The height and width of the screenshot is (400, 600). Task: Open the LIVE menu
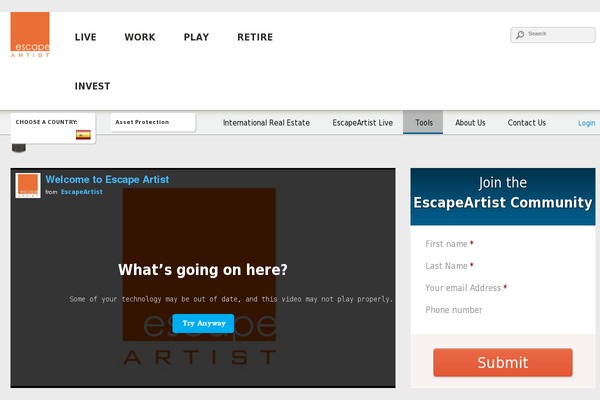pos(86,37)
